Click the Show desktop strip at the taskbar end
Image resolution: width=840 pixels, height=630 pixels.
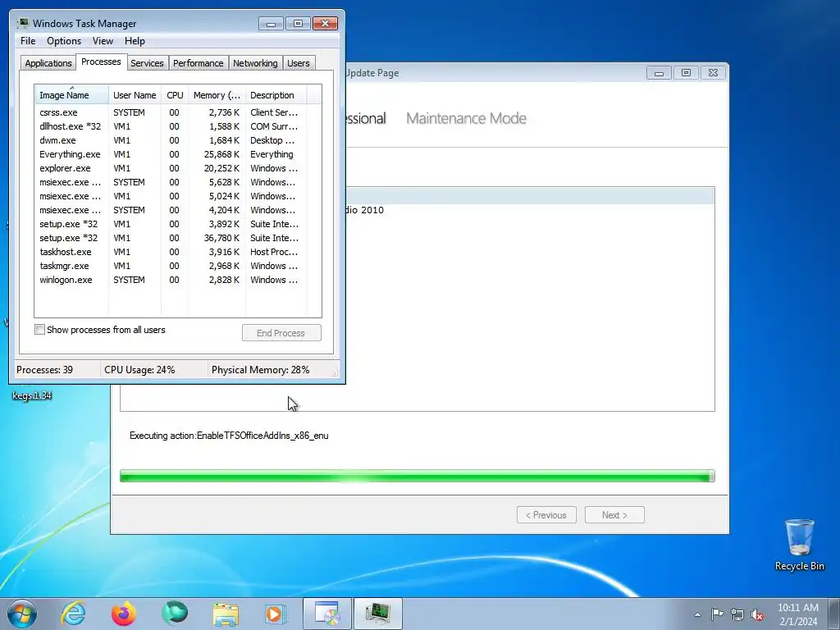pos(834,614)
